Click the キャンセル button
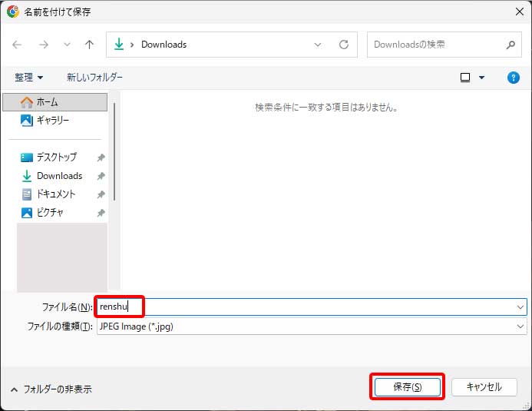The height and width of the screenshot is (411, 532). coord(484,387)
